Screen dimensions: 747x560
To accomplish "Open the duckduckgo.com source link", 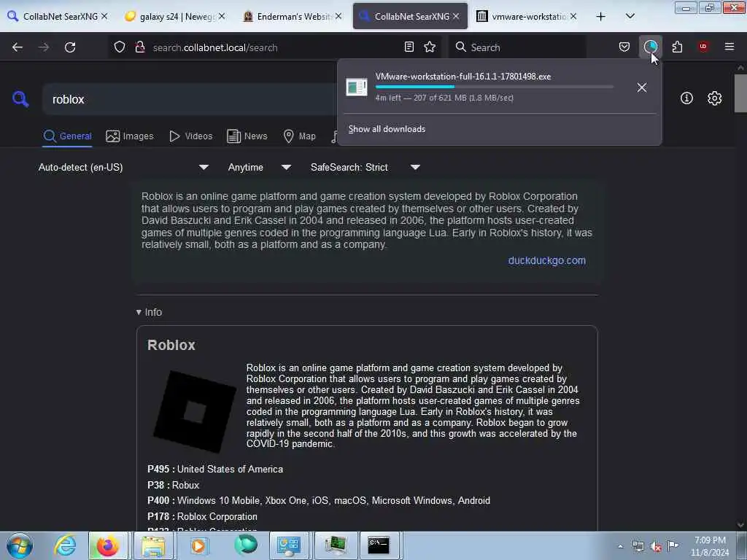I will 546,260.
